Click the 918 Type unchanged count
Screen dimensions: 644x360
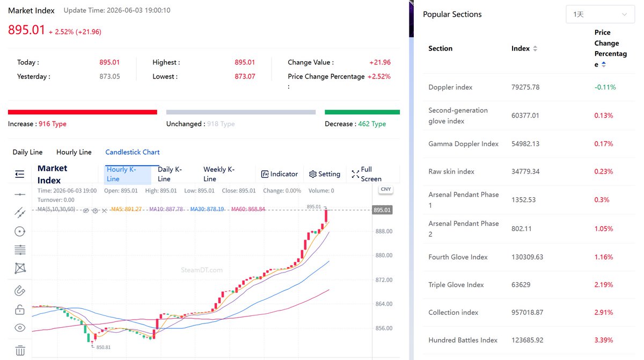pyautogui.click(x=221, y=124)
